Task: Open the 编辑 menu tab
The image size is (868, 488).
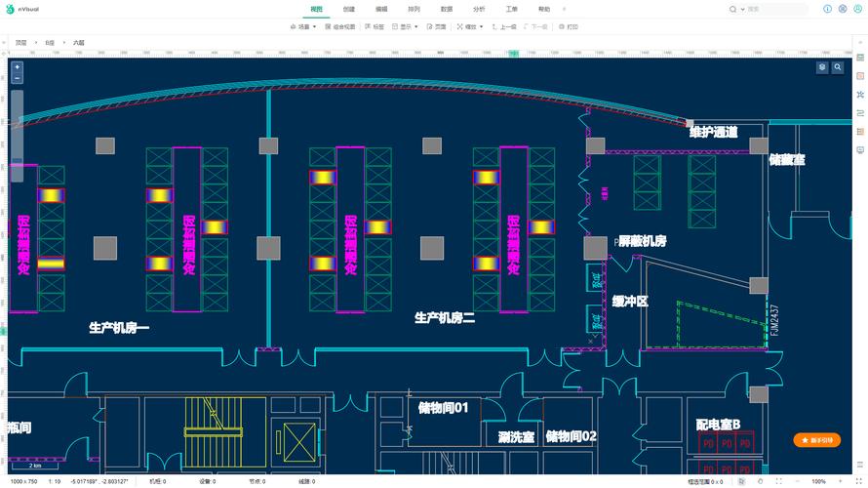Action: (x=381, y=10)
